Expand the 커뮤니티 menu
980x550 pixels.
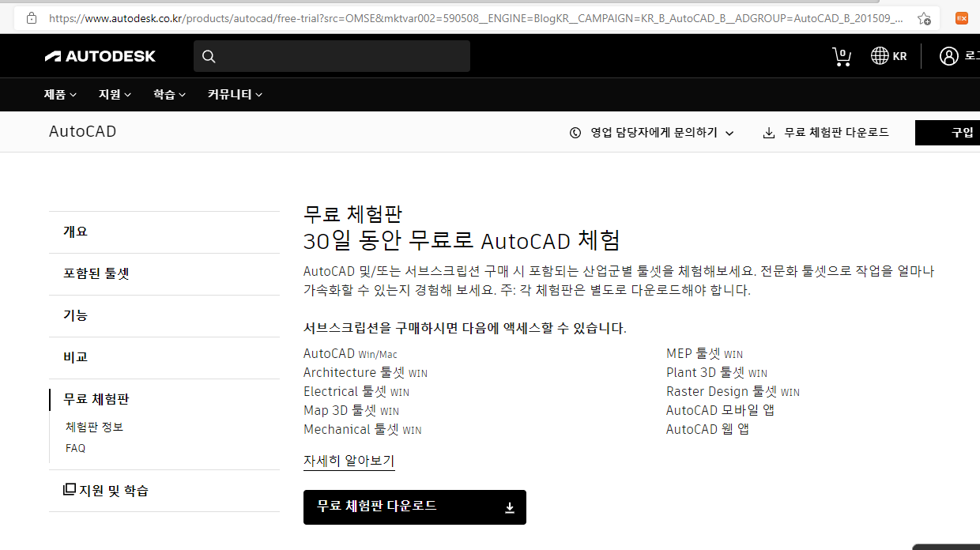pyautogui.click(x=236, y=95)
